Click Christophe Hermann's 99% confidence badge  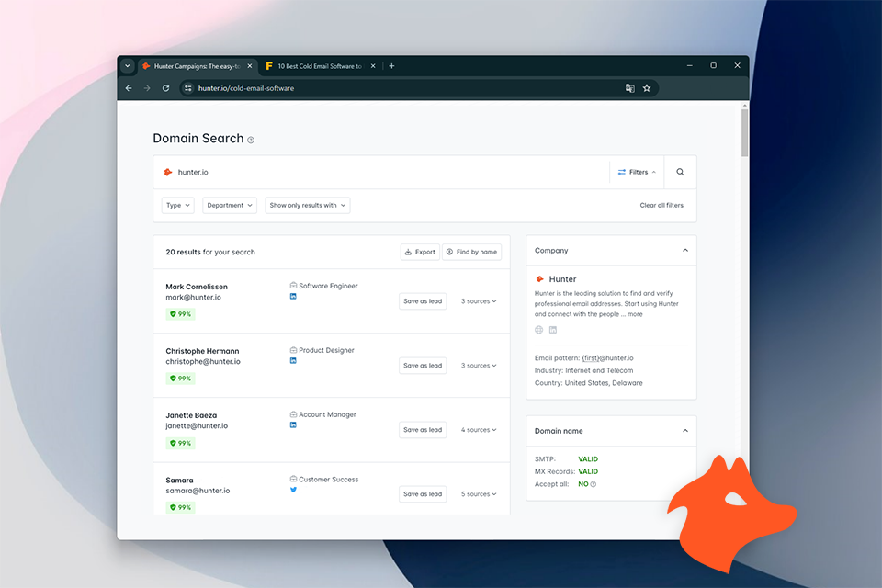(x=181, y=379)
